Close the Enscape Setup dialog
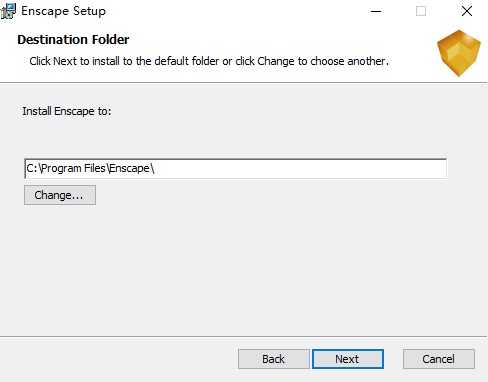 (x=467, y=11)
